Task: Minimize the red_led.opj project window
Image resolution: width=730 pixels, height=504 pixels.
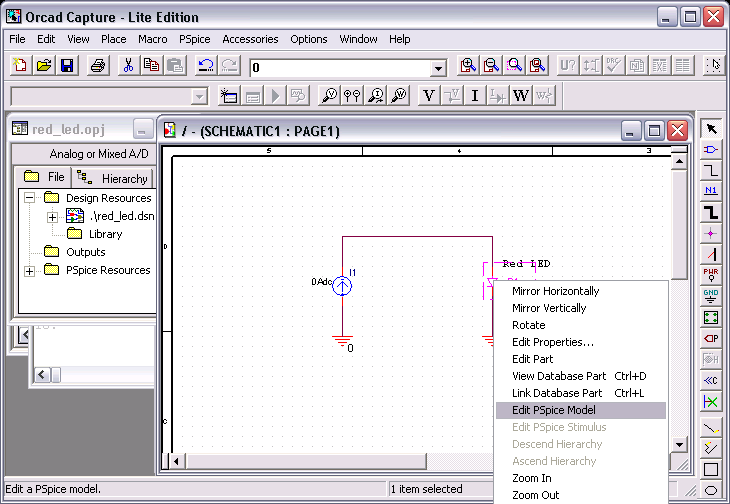Action: click(143, 129)
